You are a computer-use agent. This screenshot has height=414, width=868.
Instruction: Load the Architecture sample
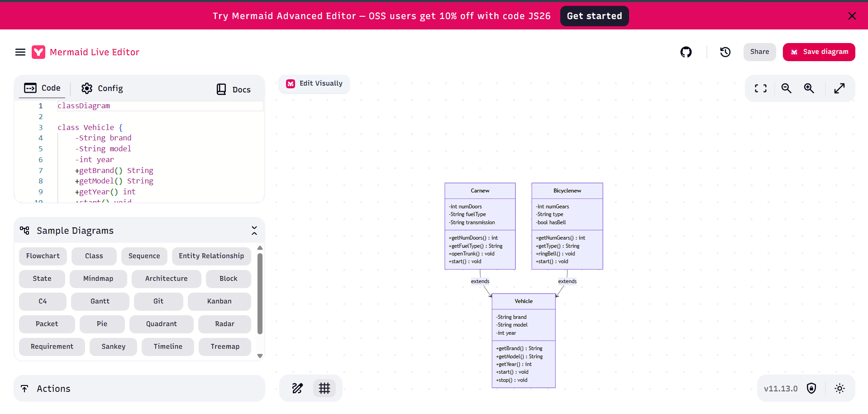167,279
